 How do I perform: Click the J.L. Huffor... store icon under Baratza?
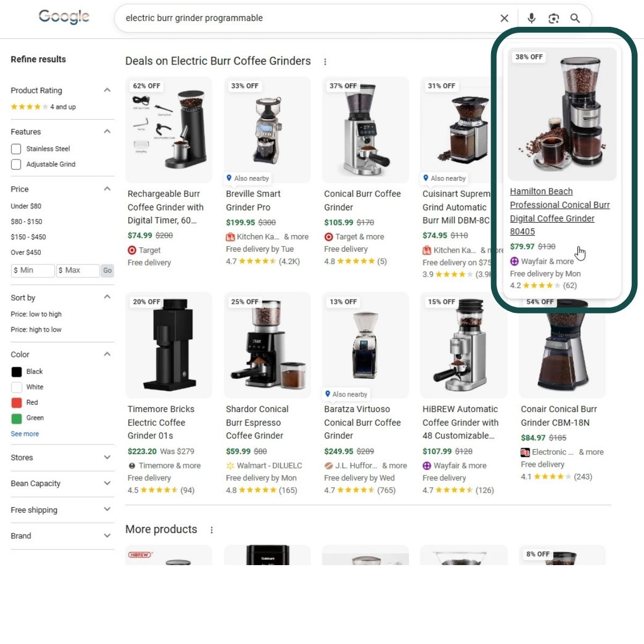pos(328,465)
